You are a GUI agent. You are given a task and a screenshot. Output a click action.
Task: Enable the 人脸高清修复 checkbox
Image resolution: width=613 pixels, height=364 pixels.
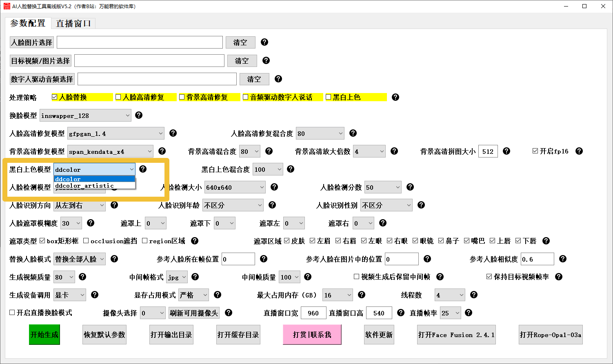(118, 97)
